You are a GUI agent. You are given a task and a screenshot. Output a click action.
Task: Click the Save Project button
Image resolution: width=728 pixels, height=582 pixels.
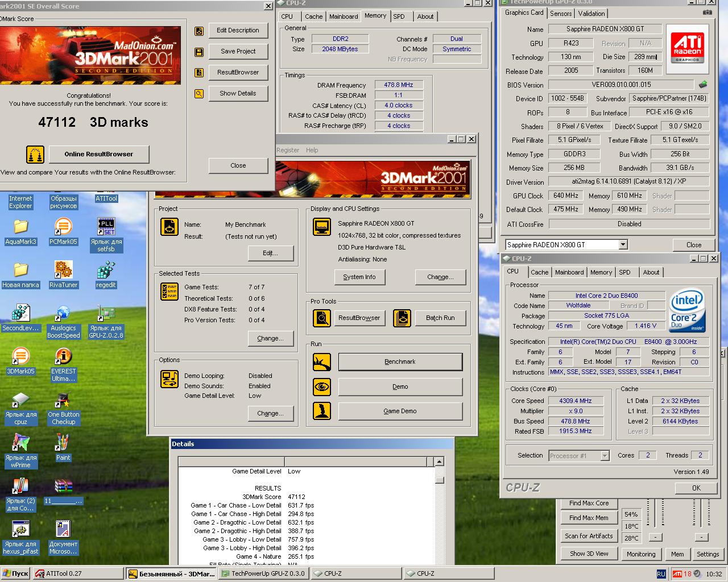coord(238,52)
